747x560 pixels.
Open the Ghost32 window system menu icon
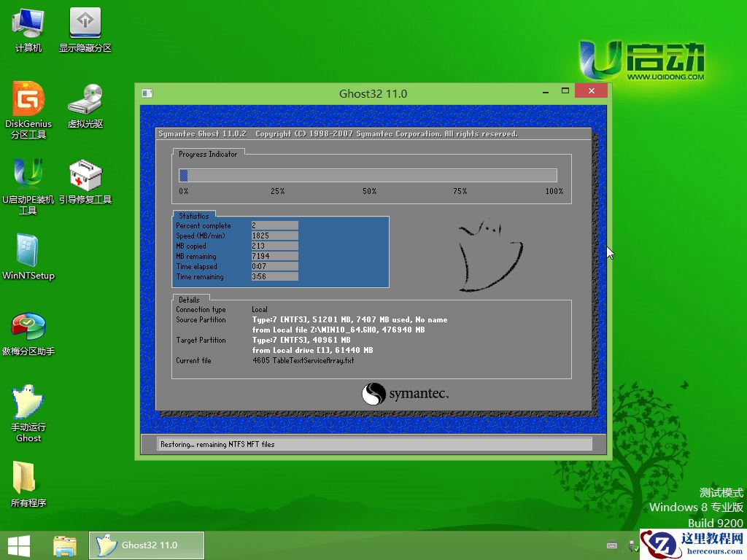[147, 93]
